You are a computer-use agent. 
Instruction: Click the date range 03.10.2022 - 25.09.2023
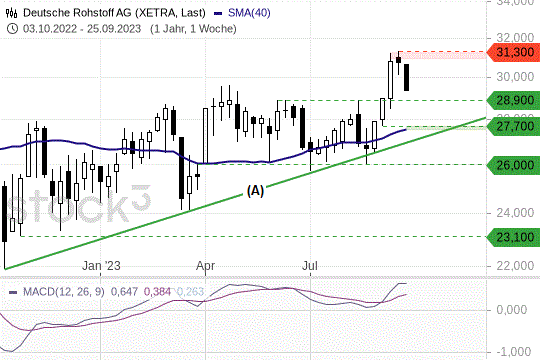[x=82, y=29]
